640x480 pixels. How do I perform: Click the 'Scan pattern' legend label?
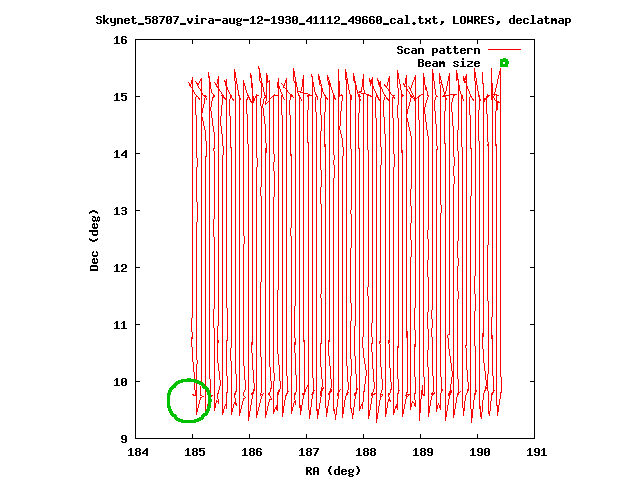(438, 50)
